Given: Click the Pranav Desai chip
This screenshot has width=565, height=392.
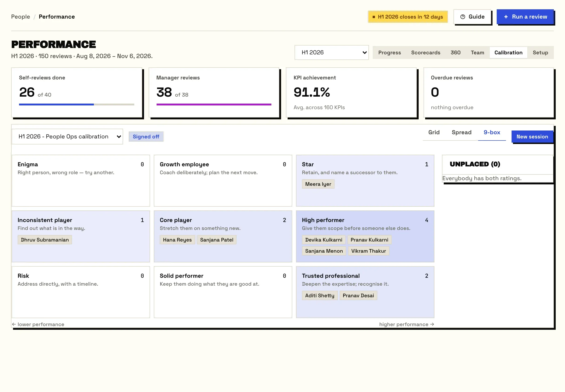Looking at the screenshot, I should tap(358, 296).
